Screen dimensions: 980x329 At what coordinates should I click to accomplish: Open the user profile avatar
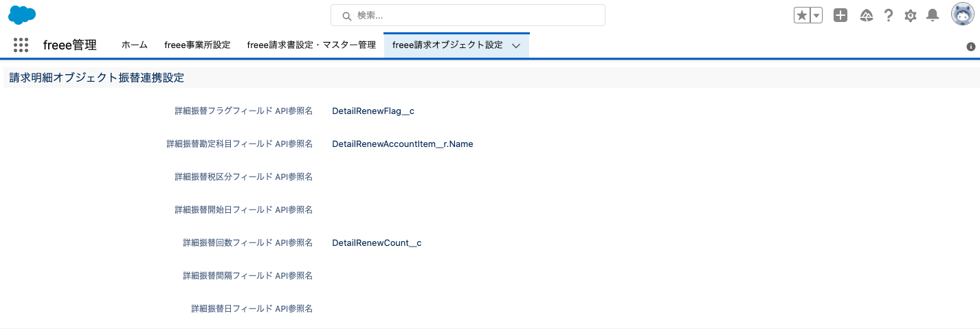[x=963, y=14]
